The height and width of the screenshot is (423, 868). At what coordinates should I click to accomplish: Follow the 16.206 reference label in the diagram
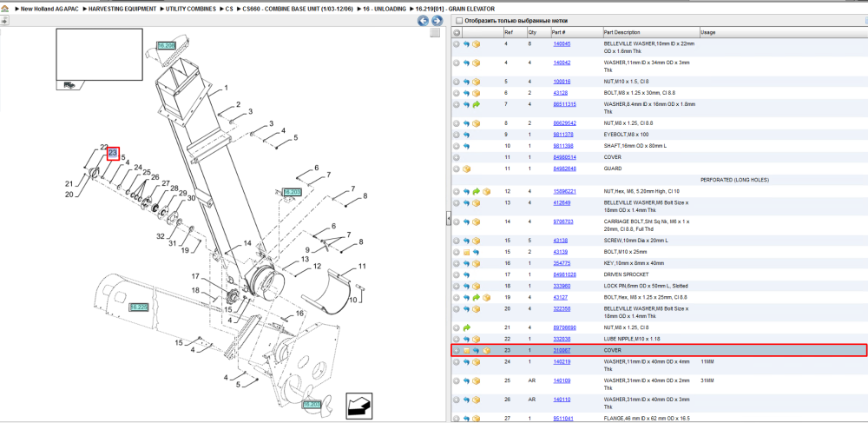(166, 45)
